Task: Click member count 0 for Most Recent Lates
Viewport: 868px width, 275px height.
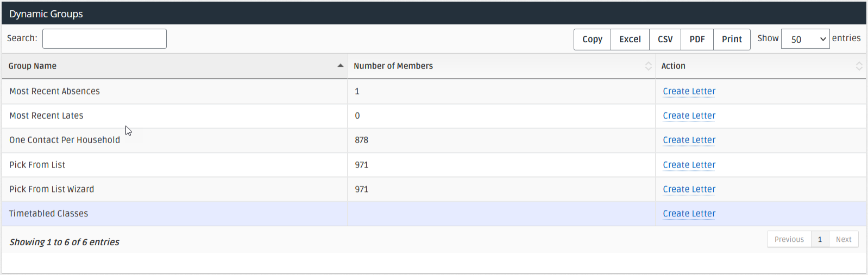Action: [x=357, y=116]
